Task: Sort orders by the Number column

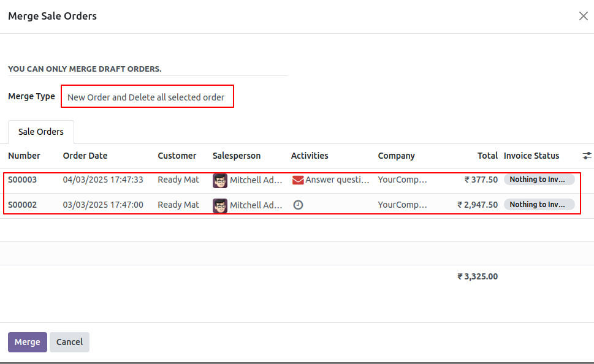Action: click(x=23, y=156)
